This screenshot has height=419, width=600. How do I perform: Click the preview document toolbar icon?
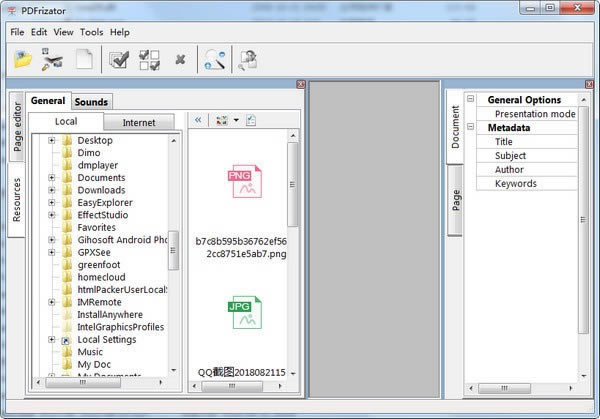[248, 60]
